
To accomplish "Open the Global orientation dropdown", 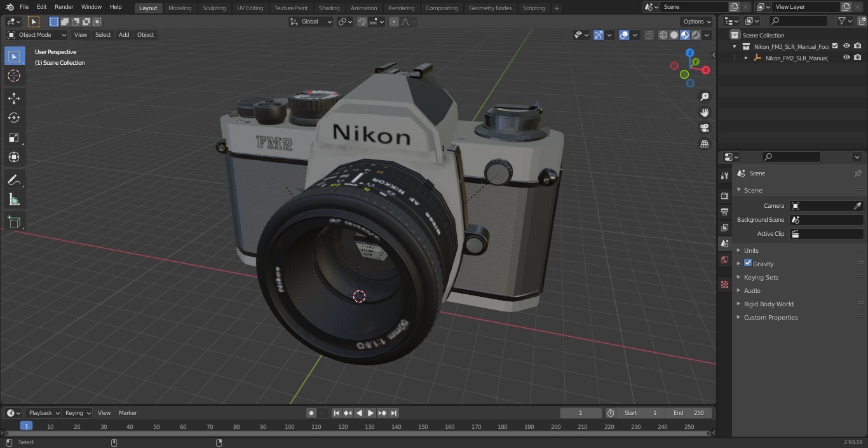I will (x=311, y=22).
